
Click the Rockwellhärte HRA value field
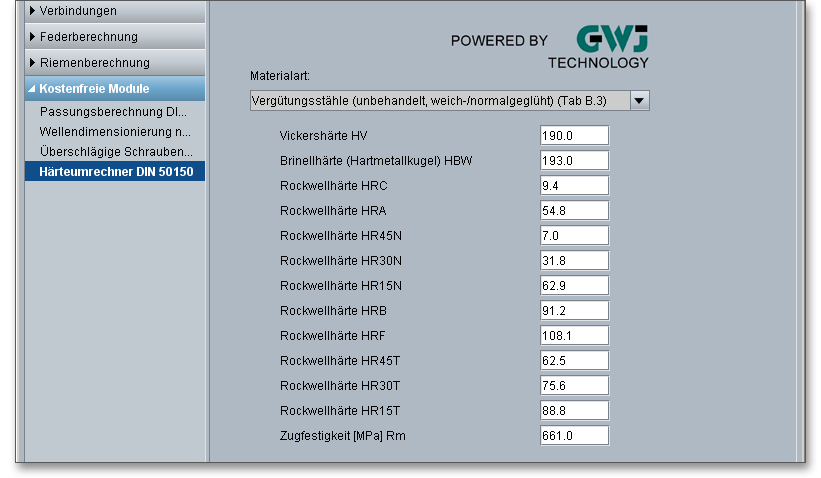point(574,211)
